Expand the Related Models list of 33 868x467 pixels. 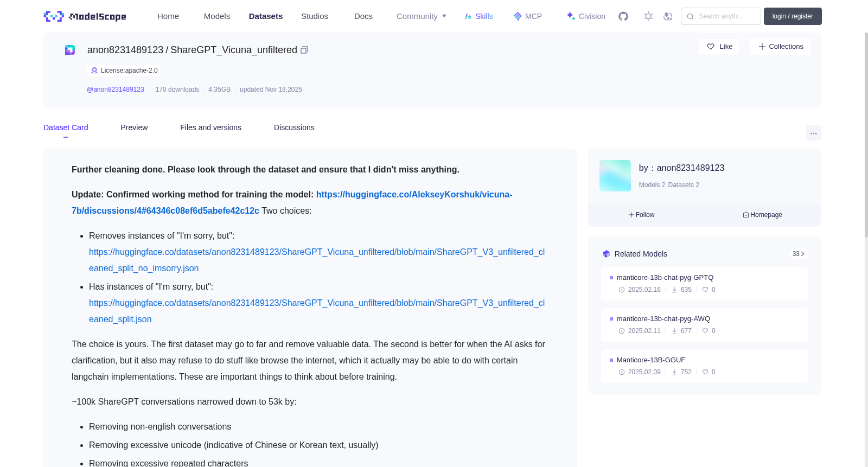[798, 254]
